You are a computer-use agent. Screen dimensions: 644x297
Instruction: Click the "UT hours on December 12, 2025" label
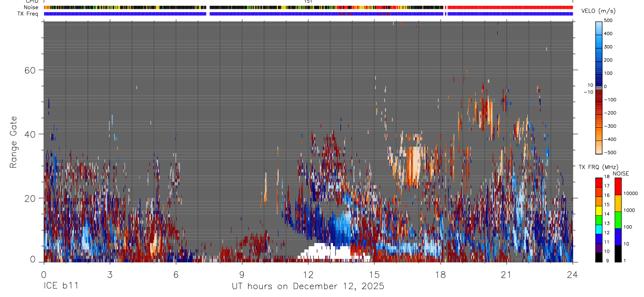point(308,287)
